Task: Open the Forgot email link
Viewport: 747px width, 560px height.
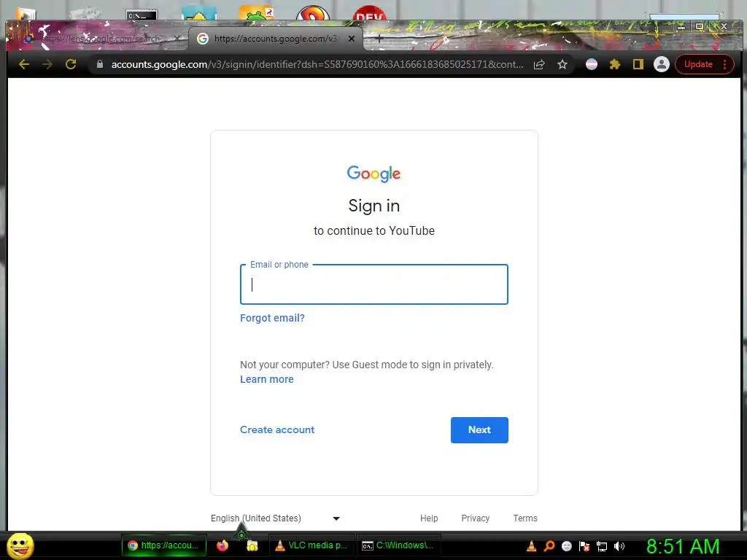Action: (x=272, y=318)
